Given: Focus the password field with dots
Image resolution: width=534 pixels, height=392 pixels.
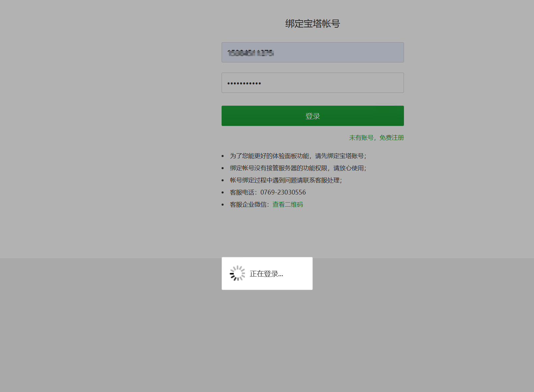Looking at the screenshot, I should [x=312, y=83].
